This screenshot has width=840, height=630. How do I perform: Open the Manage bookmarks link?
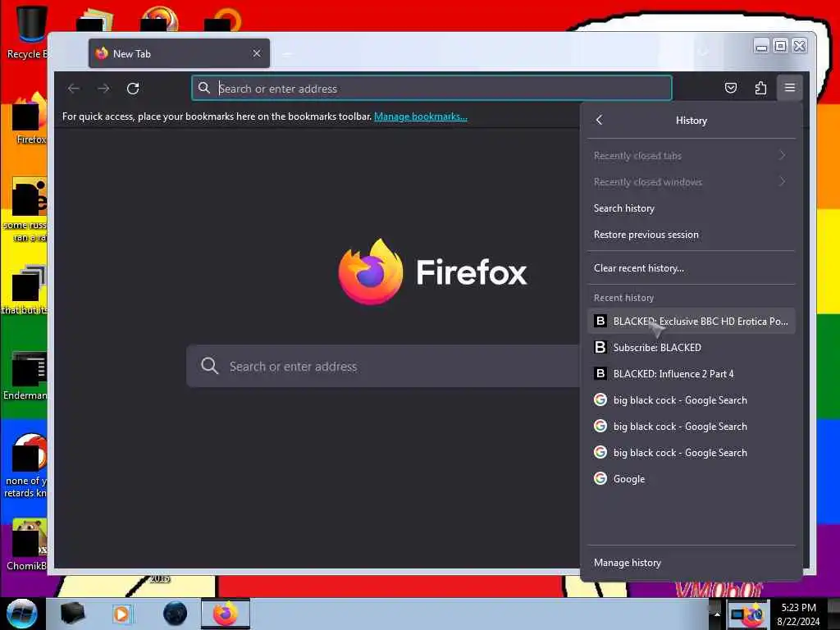[x=421, y=116]
